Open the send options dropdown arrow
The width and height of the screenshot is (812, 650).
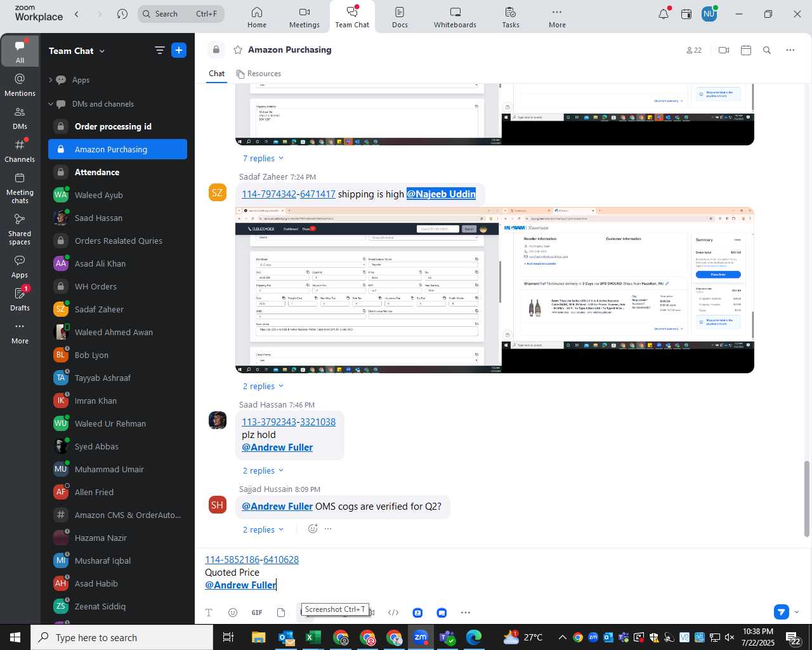click(797, 612)
